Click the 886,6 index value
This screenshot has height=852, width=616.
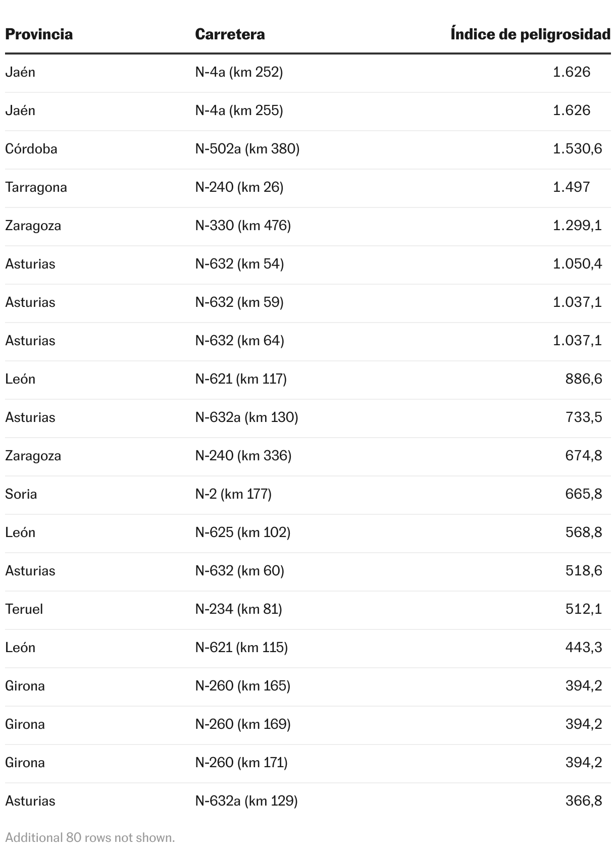click(x=583, y=379)
